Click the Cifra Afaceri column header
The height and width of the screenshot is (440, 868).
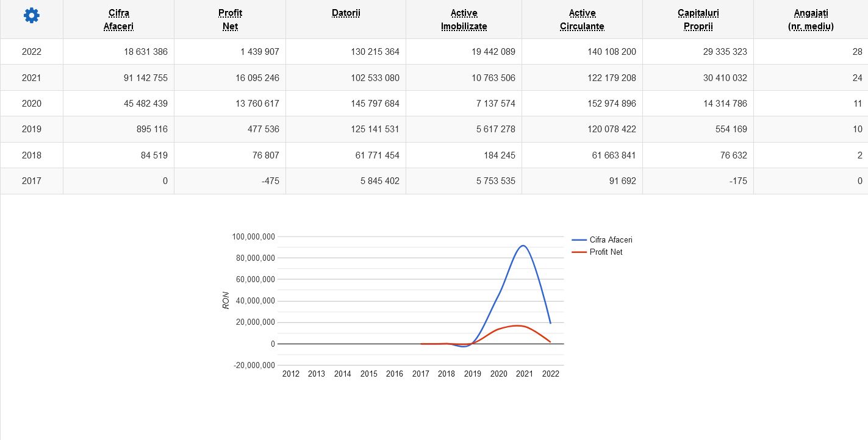(x=118, y=20)
